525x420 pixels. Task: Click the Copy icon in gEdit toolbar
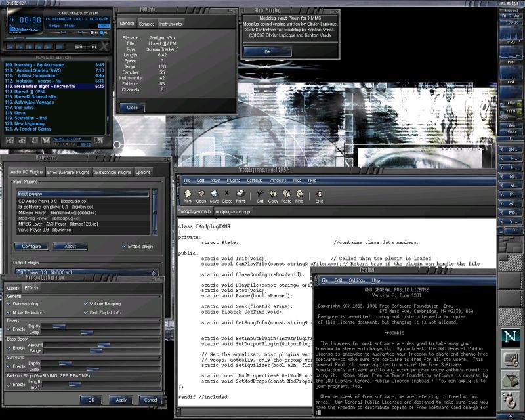273,196
